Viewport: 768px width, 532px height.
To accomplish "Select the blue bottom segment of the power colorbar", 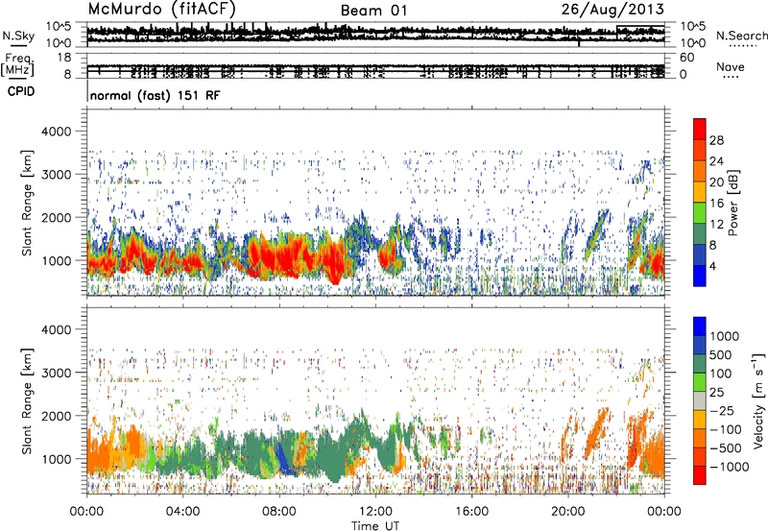I will 700,276.
